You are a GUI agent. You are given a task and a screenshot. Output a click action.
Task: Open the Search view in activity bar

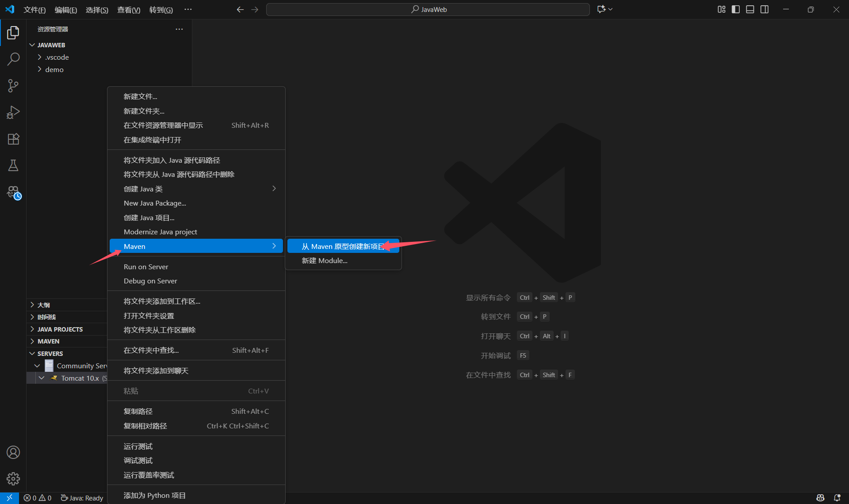click(x=13, y=59)
